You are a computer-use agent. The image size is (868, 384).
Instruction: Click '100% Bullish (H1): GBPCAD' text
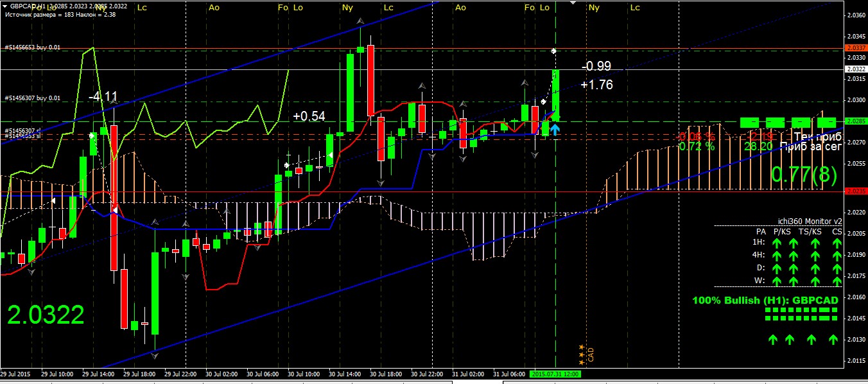[x=765, y=301]
